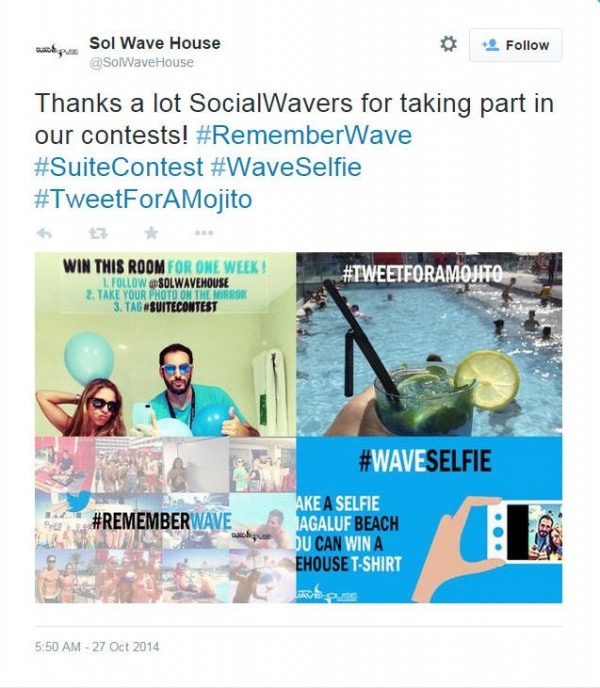Open the Sol Wave House display name
This screenshot has width=600, height=688.
[154, 43]
